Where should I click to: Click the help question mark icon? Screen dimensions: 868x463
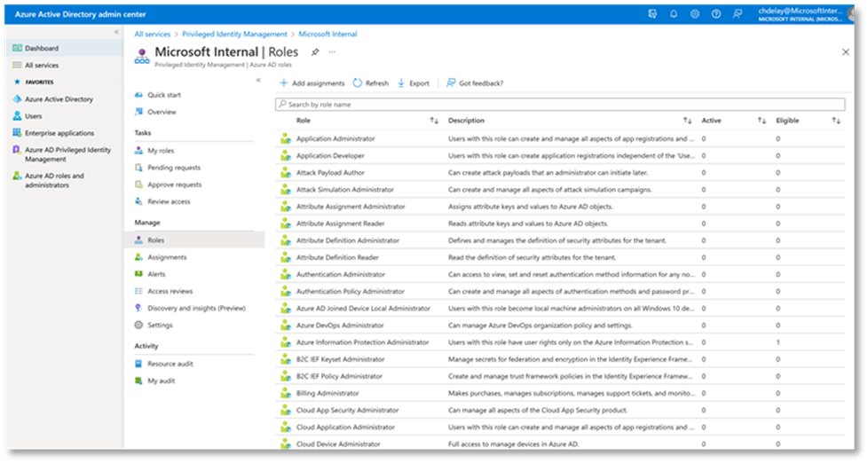tap(715, 14)
